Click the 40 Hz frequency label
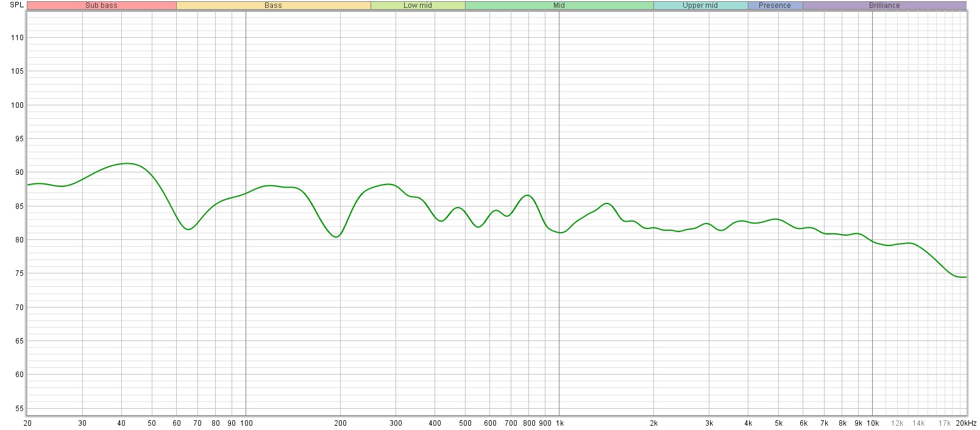 click(121, 423)
